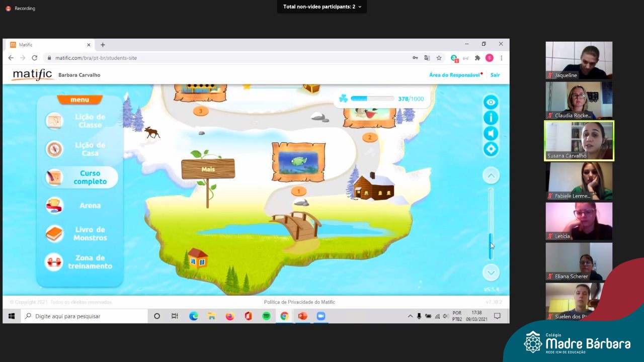Viewport: 644px width, 362px height.
Task: Expand the non-video participants dropdown
Action: tap(322, 7)
